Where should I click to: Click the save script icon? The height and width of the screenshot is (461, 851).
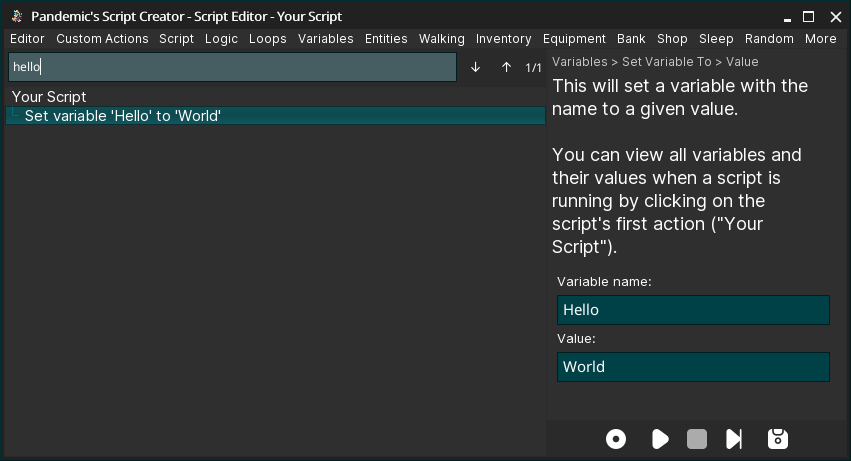[777, 439]
